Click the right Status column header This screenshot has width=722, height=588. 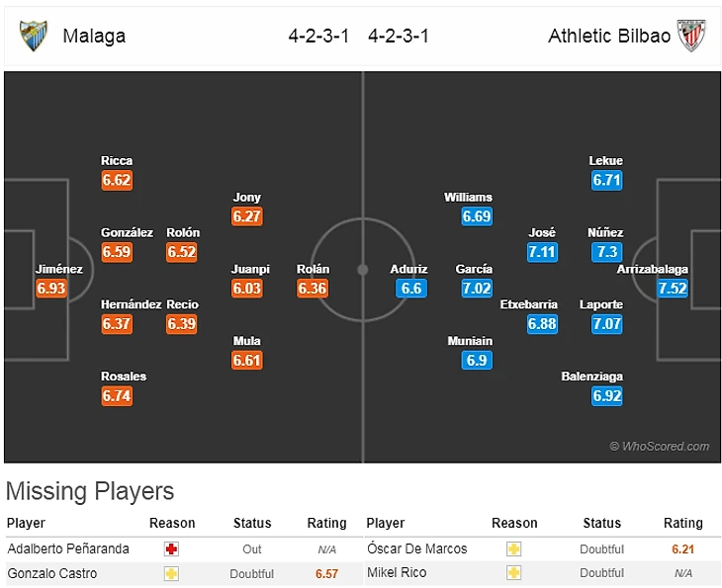click(x=602, y=523)
